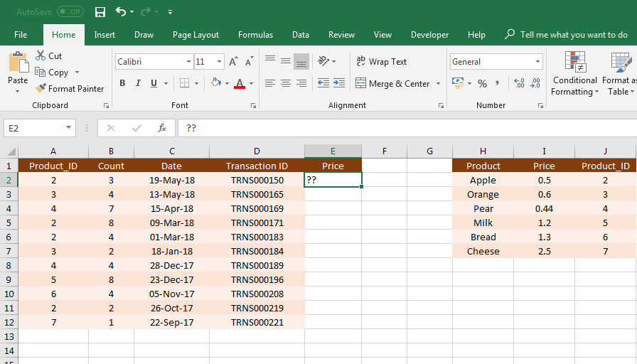The image size is (637, 364).
Task: Expand the Paste options arrow
Action: 18,92
